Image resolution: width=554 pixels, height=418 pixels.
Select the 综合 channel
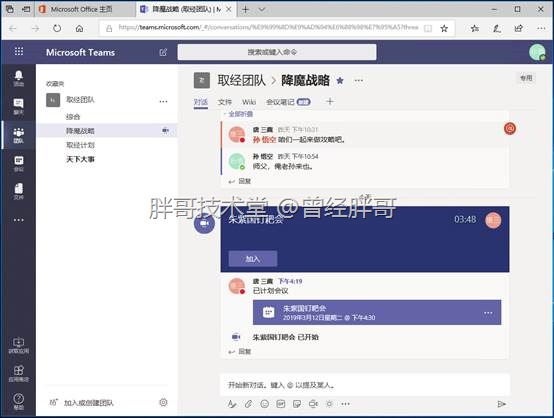coord(73,117)
